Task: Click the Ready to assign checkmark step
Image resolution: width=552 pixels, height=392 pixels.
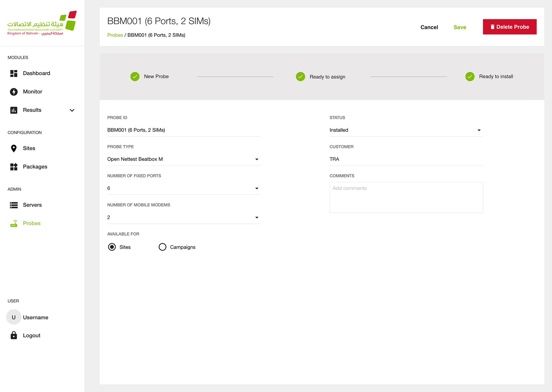Action: coord(300,77)
